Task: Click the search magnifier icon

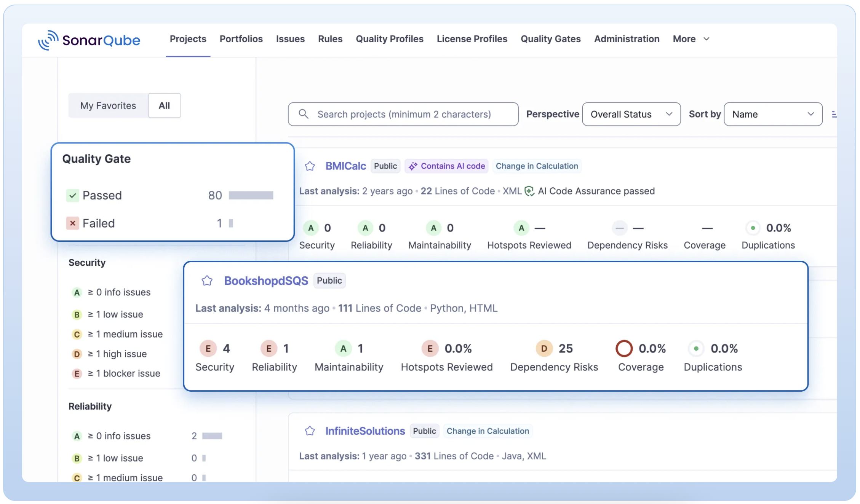Action: click(304, 114)
